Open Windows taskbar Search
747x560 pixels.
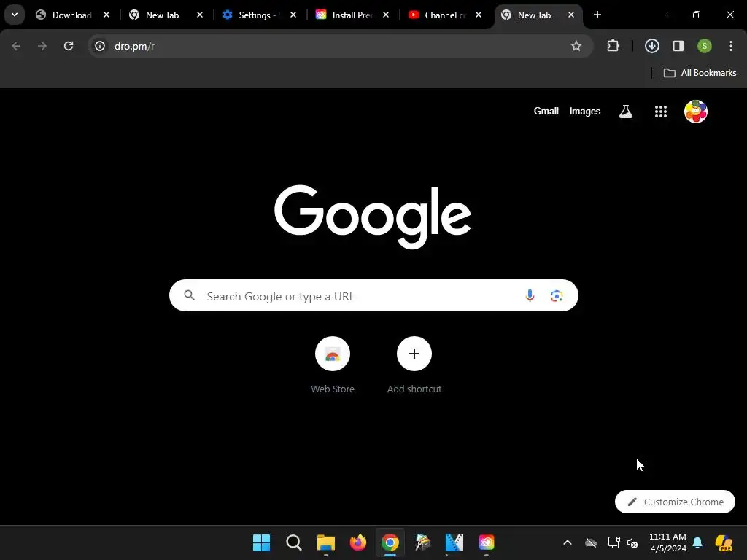click(x=293, y=542)
